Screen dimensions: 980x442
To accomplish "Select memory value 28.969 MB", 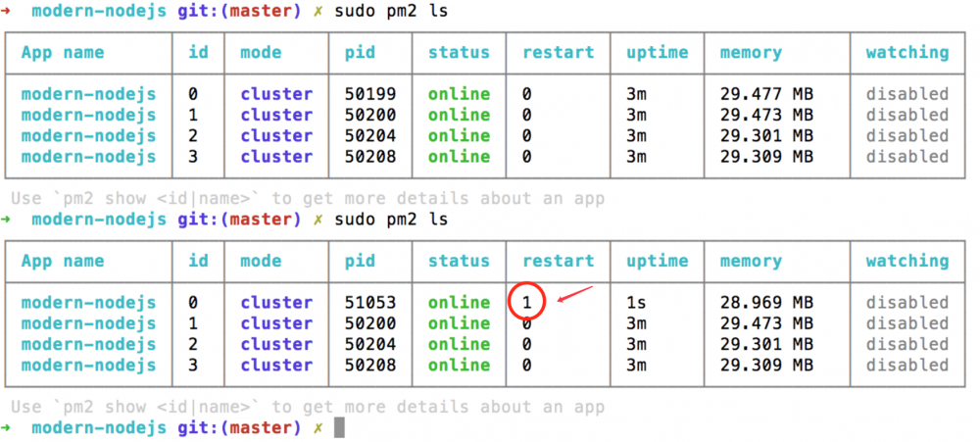I will 766,303.
